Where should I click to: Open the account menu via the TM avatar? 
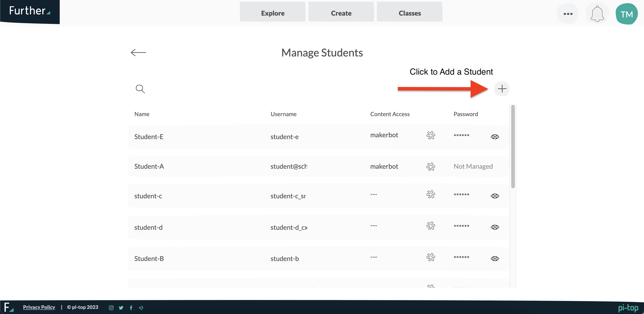pos(627,14)
